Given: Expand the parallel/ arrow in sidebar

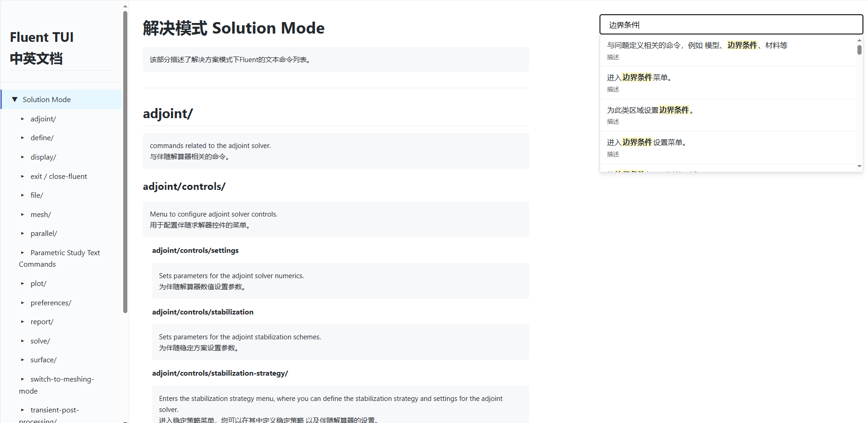Looking at the screenshot, I should [23, 233].
